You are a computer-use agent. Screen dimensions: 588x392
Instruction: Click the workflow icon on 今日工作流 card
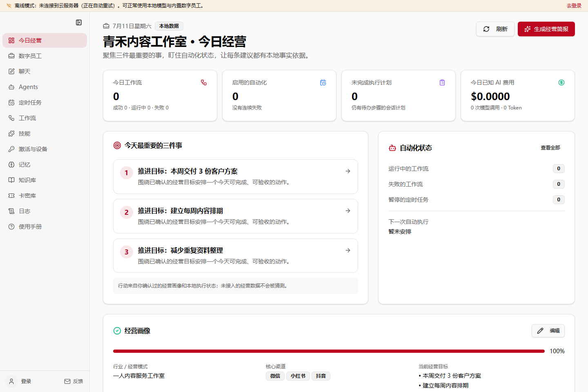tap(204, 82)
